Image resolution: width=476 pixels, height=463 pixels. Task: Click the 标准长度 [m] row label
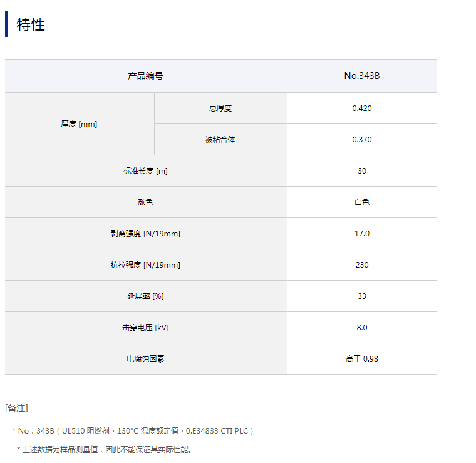(x=145, y=171)
